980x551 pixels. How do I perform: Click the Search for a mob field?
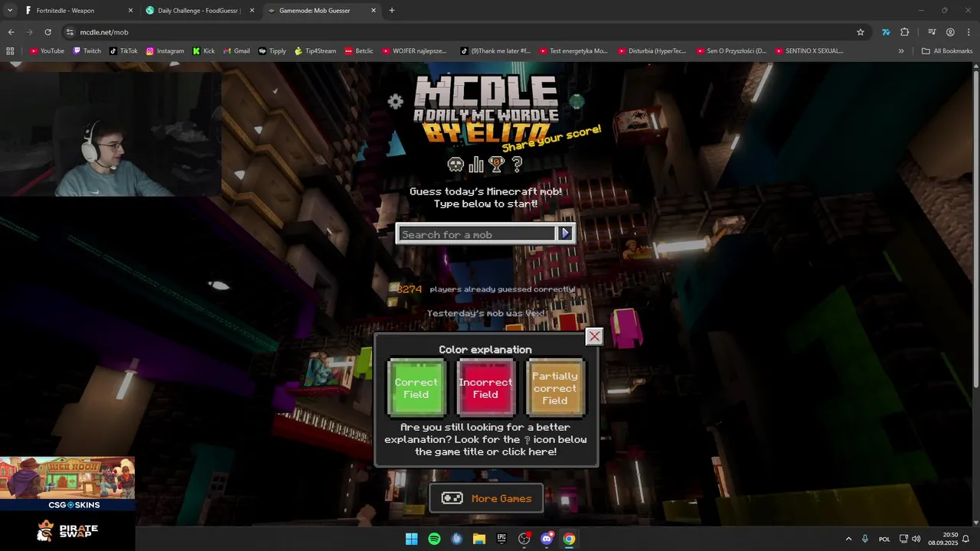(478, 234)
